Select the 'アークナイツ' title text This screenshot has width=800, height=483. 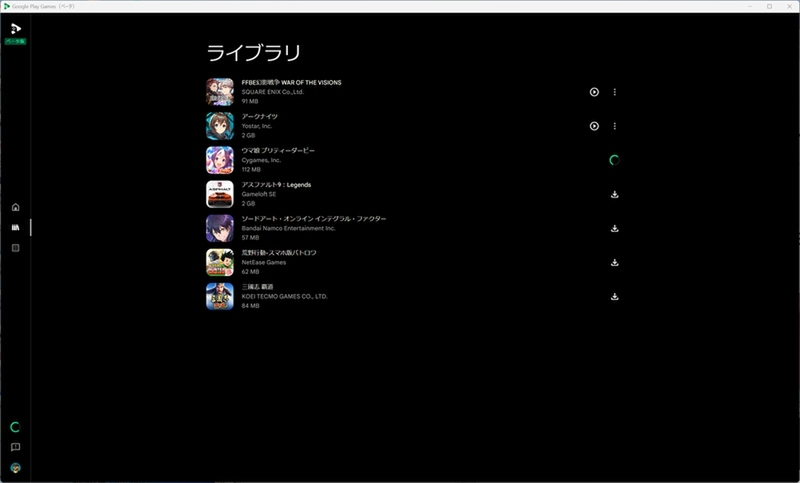[x=260, y=116]
